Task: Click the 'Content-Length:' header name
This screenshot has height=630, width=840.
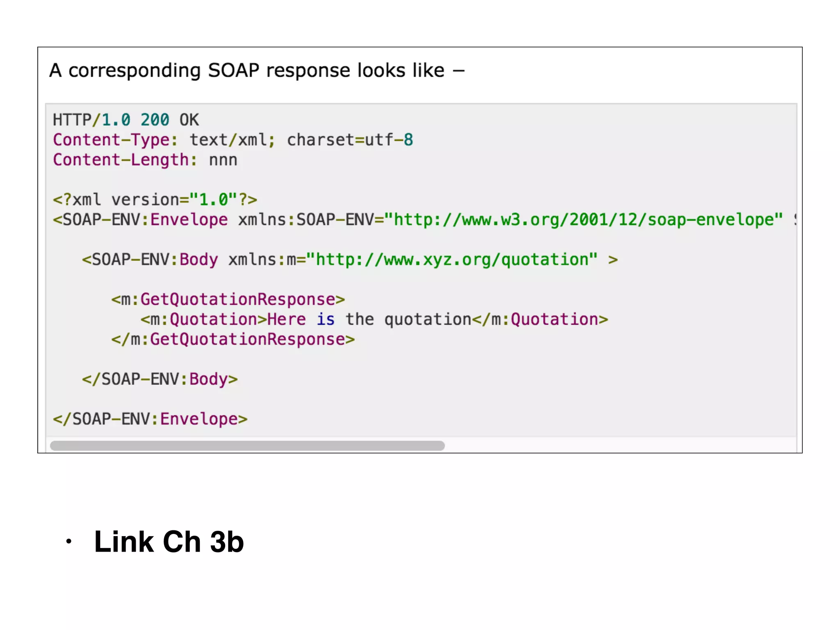Action: pyautogui.click(x=125, y=160)
